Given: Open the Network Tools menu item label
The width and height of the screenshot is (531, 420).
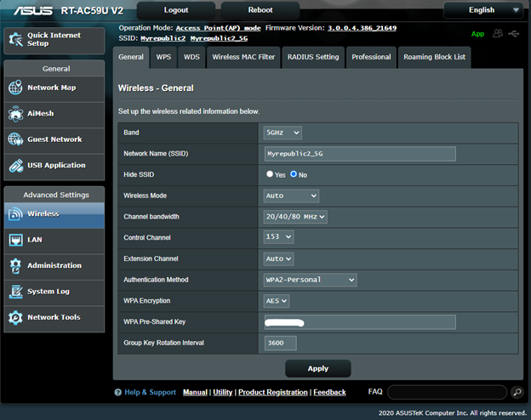Looking at the screenshot, I should (x=54, y=317).
